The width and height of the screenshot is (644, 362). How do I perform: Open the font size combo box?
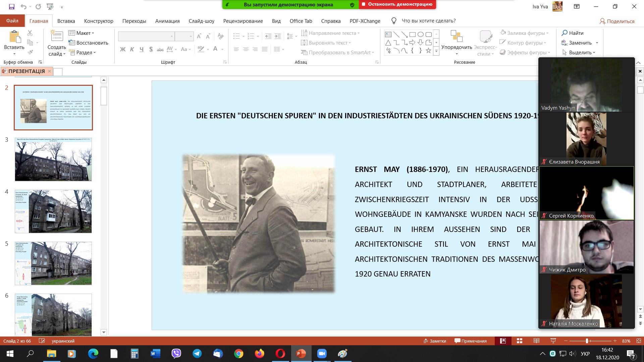click(x=184, y=36)
